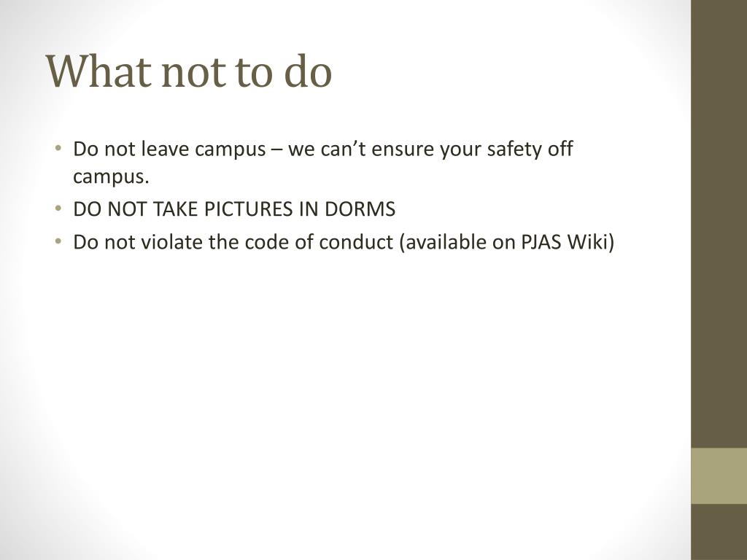Click the text 'DO NOT TAKE PICTURES IN DORMS'
747x560 pixels.
(234, 209)
